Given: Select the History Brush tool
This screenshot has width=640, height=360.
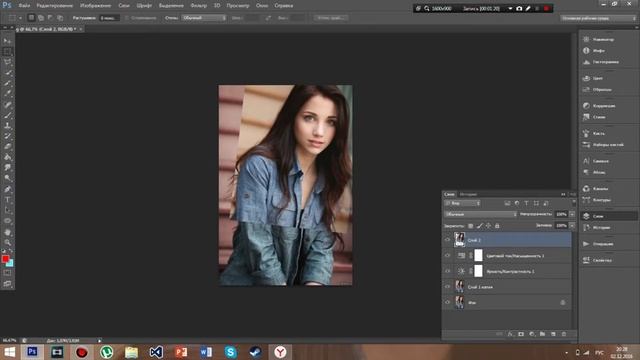Looking at the screenshot, I should (x=7, y=136).
